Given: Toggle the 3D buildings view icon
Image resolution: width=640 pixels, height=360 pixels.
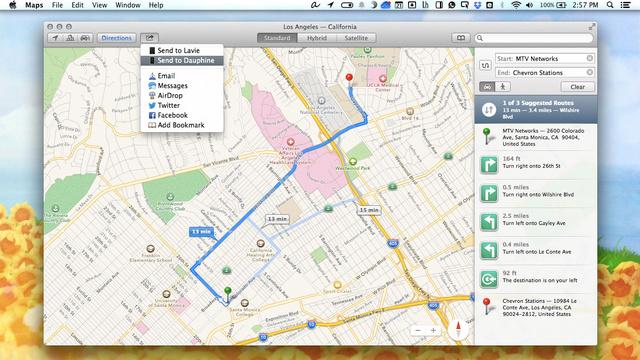Looking at the screenshot, I should [70, 38].
